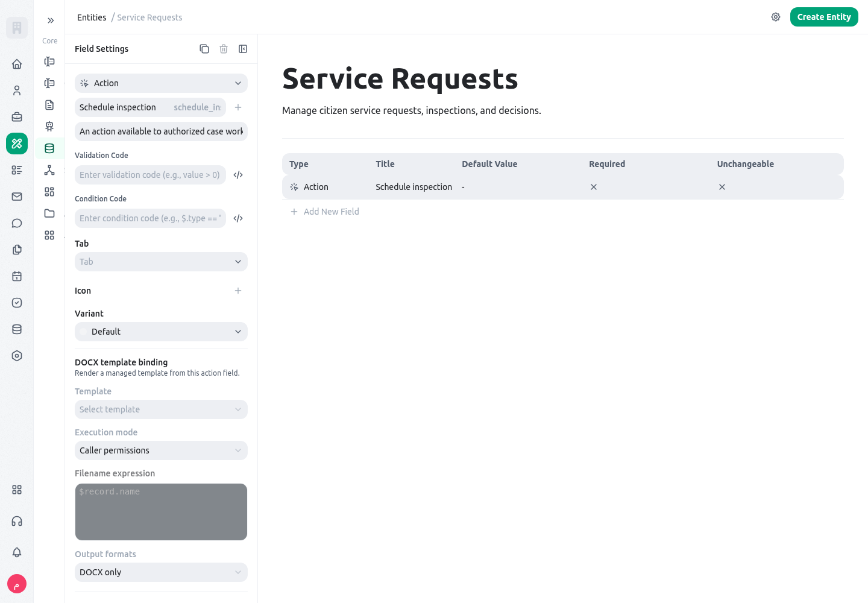Image resolution: width=868 pixels, height=603 pixels.
Task: Open the mail envelope sidebar icon
Action: (x=17, y=197)
